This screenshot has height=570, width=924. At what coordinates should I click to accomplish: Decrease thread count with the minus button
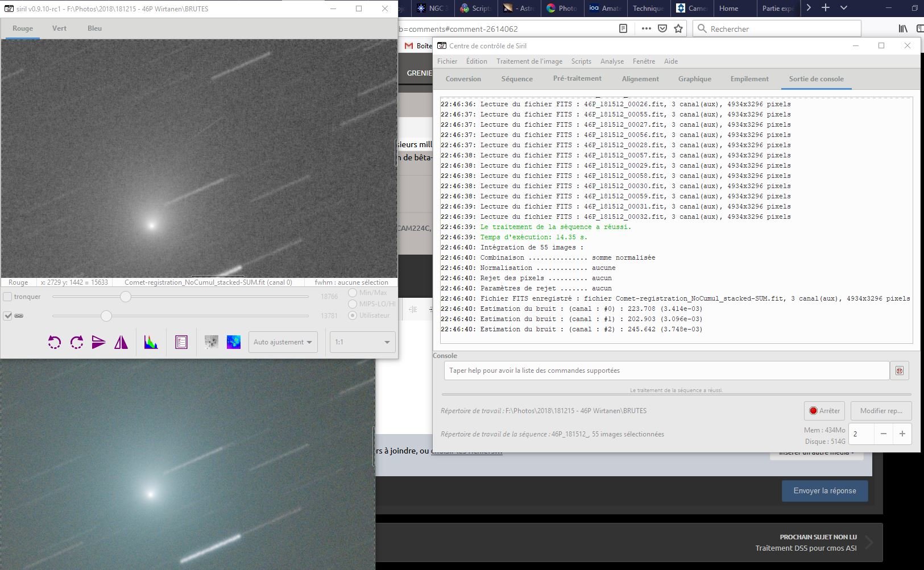tap(884, 434)
